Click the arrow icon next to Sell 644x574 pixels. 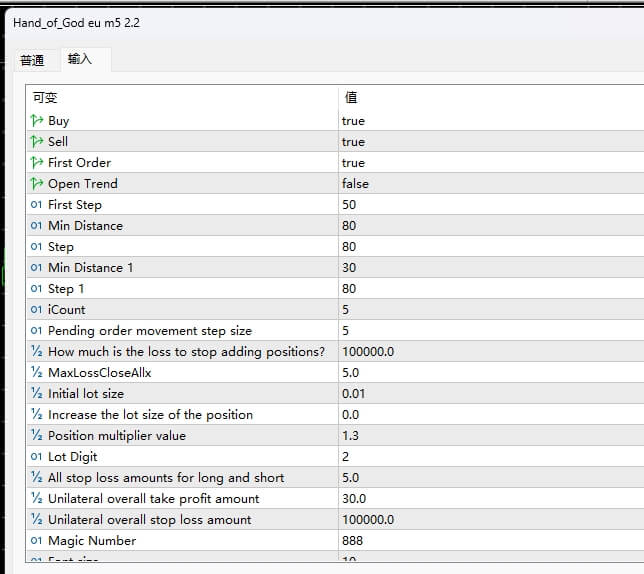(x=37, y=142)
